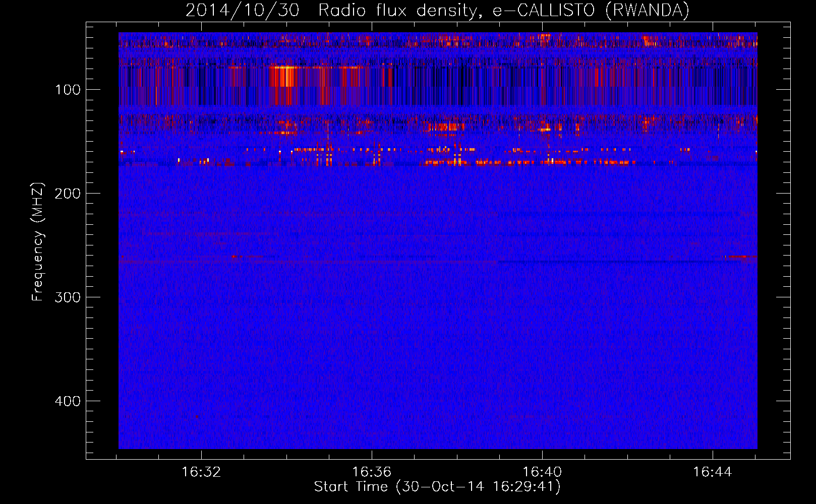Click the 400 frequency tick label
Image resolution: width=816 pixels, height=504 pixels.
point(68,401)
